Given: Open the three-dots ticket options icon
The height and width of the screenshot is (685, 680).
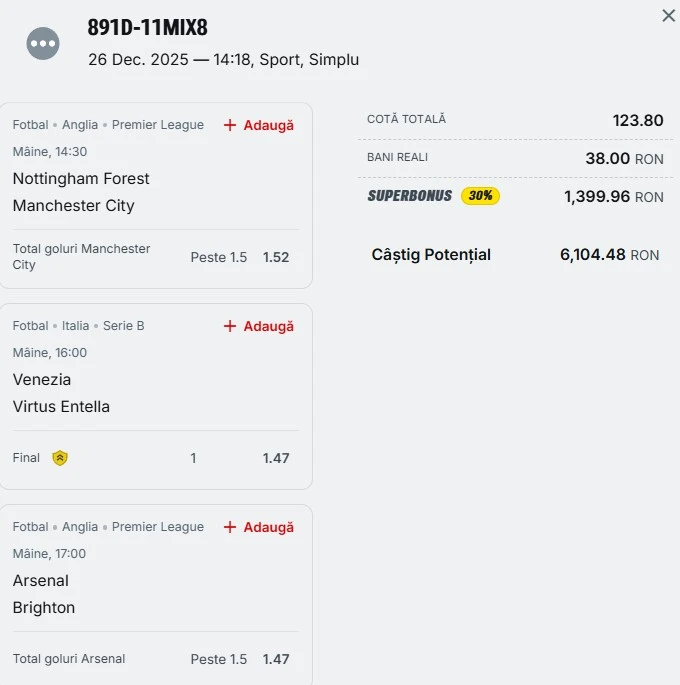Looking at the screenshot, I should coord(43,43).
